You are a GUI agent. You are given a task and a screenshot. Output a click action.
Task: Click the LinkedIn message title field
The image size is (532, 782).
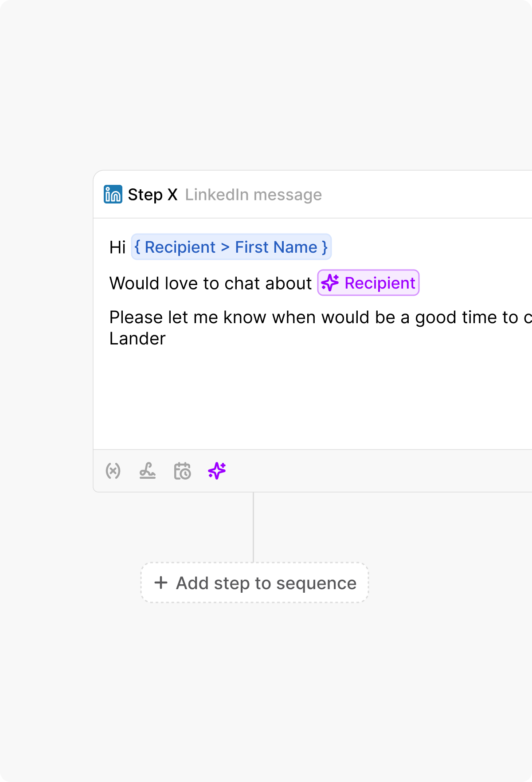(254, 194)
